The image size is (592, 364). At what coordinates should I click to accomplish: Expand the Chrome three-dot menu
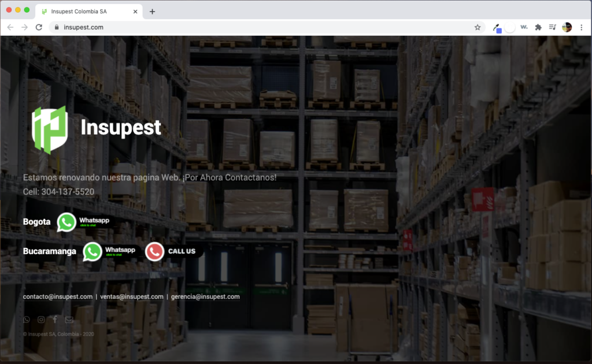click(581, 27)
